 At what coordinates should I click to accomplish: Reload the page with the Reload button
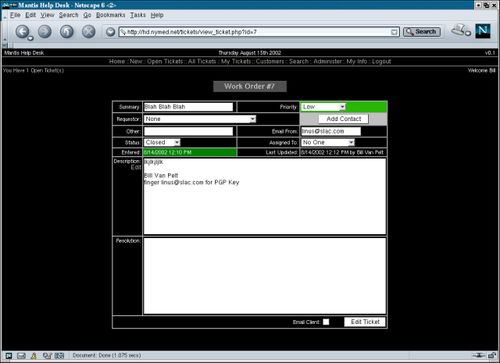[67, 32]
